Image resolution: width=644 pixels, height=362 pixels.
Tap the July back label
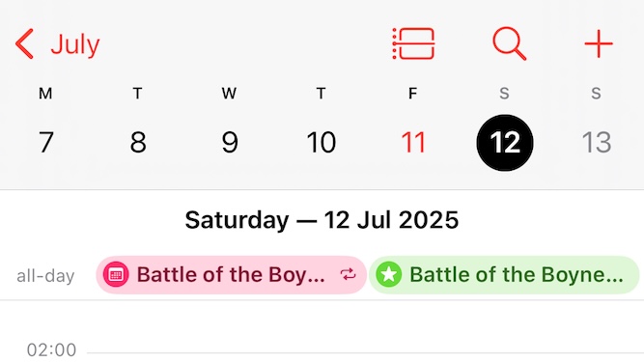click(75, 44)
